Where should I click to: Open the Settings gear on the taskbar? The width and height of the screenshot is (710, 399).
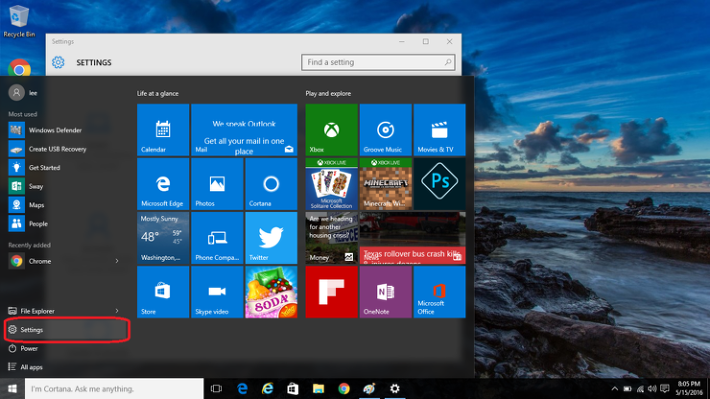(x=395, y=389)
